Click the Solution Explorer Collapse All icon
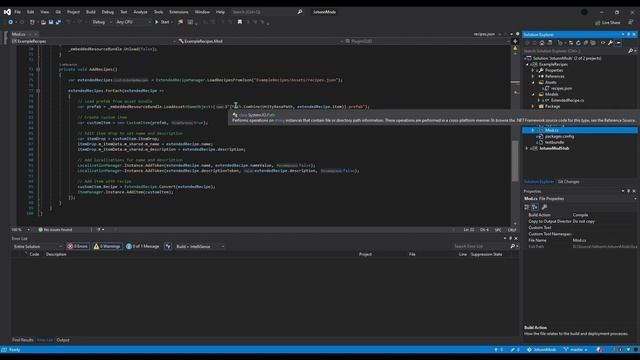This screenshot has height=360, width=640. tap(586, 43)
